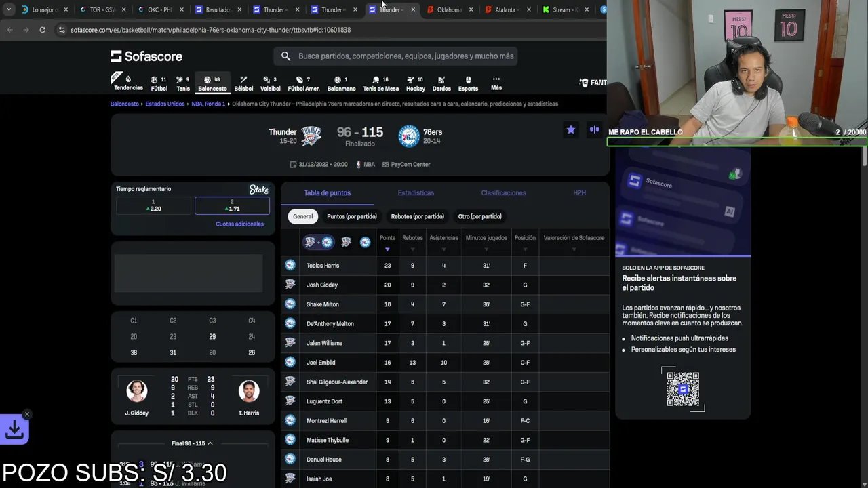Viewport: 868px width, 488px height.
Task: Switch to Clasificaciones tab
Action: pyautogui.click(x=503, y=193)
